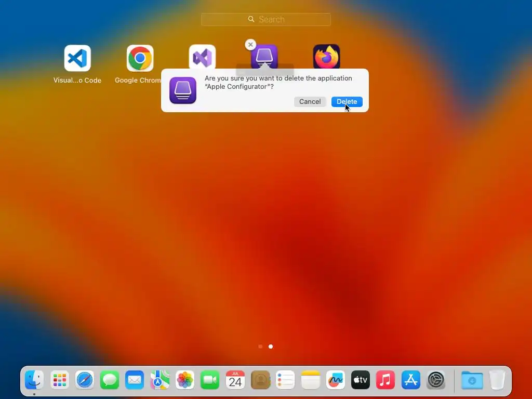Image resolution: width=532 pixels, height=399 pixels.
Task: Open Contacts from the Dock
Action: [x=260, y=380]
